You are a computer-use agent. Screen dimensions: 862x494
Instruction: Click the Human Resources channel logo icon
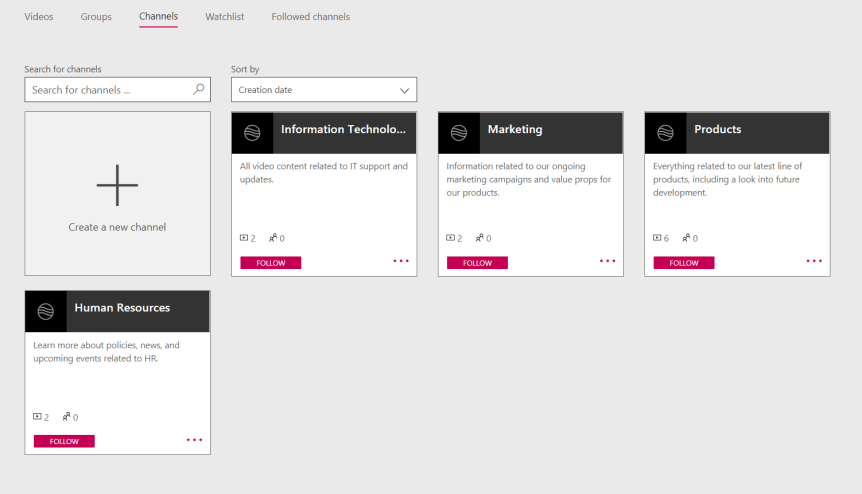[46, 312]
